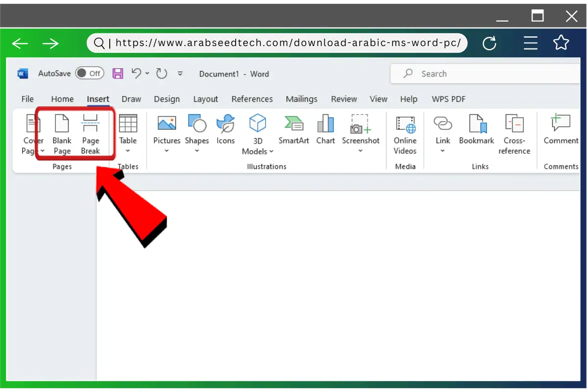Image resolution: width=588 pixels, height=392 pixels.
Task: Open the Mailings tab
Action: 301,99
